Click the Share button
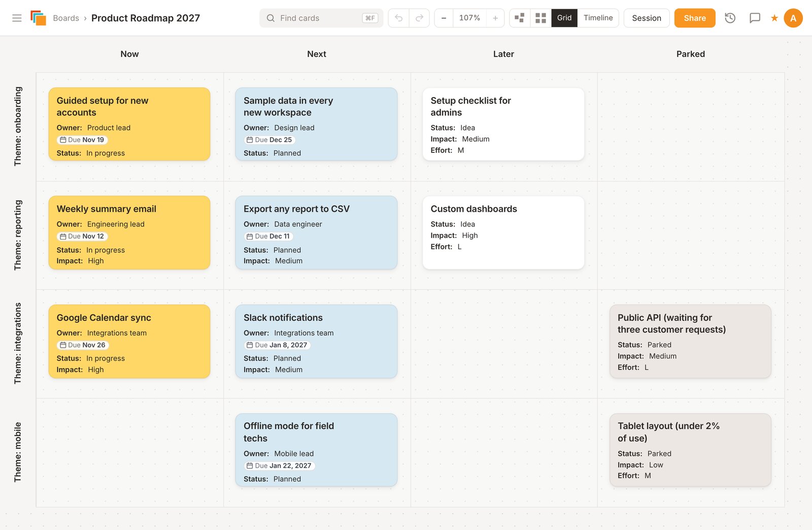This screenshot has width=812, height=530. tap(695, 18)
